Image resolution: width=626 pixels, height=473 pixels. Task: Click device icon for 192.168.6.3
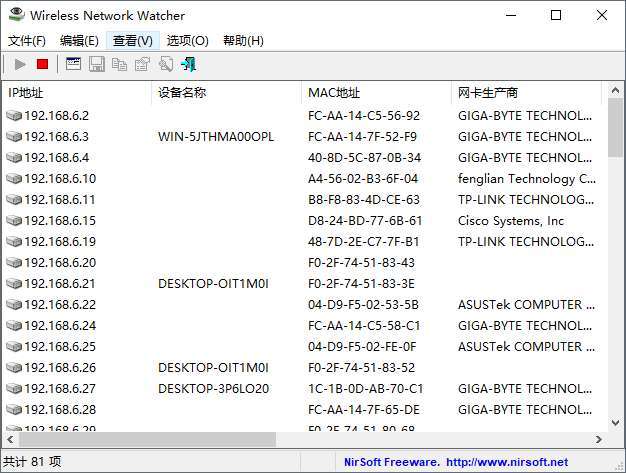pyautogui.click(x=14, y=137)
